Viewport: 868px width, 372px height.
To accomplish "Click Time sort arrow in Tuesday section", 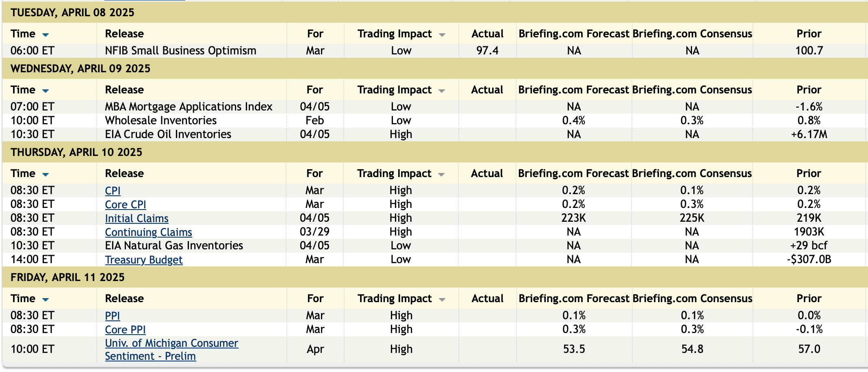I will click(46, 35).
